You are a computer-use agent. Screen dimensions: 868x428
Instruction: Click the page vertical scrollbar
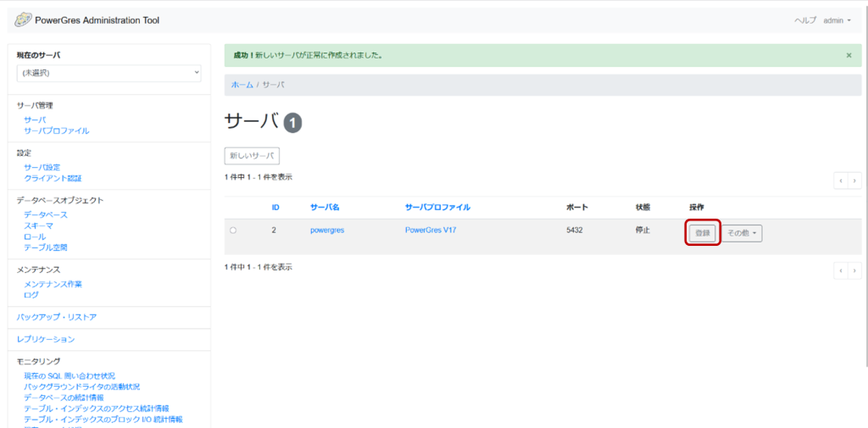[x=865, y=186]
